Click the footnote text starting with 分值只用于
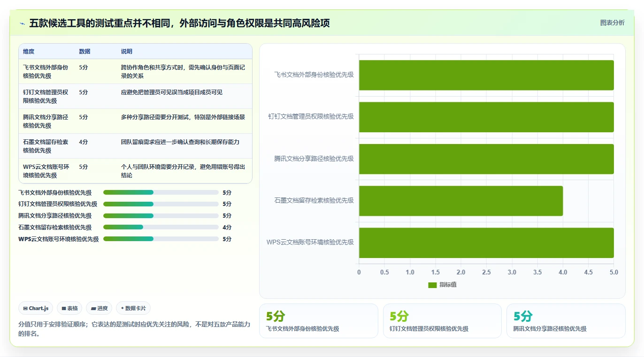644x357 pixels. pyautogui.click(x=135, y=329)
